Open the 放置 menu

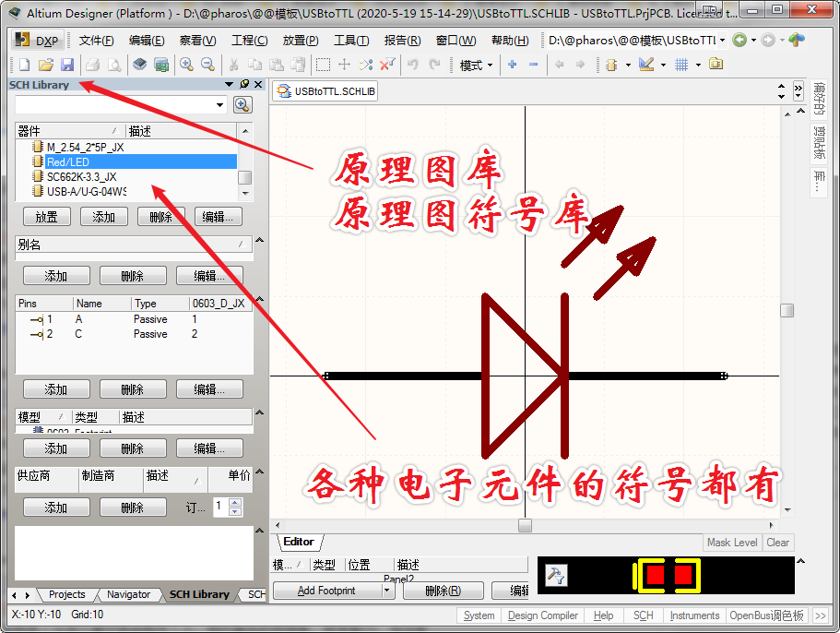pos(297,40)
